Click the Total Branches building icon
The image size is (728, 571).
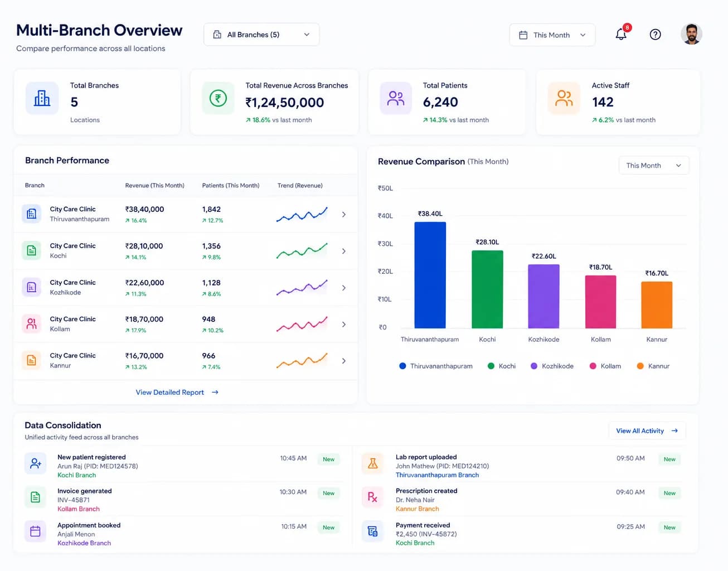(x=42, y=98)
